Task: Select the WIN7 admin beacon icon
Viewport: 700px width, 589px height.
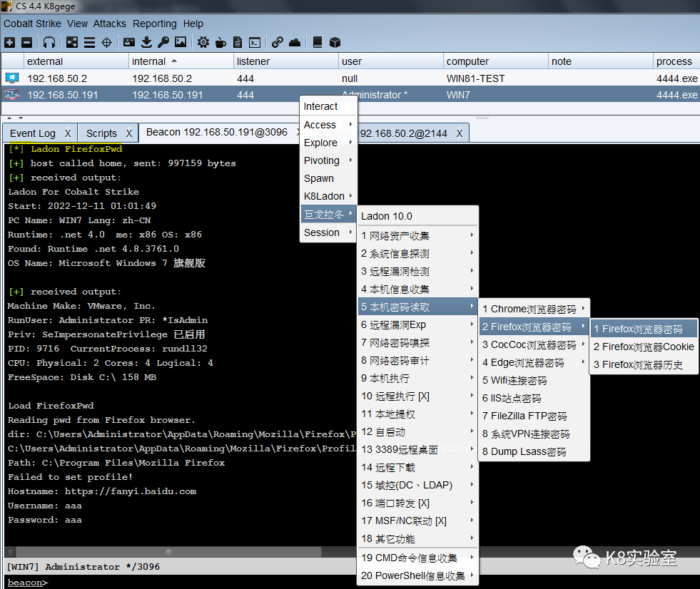Action: tap(12, 95)
